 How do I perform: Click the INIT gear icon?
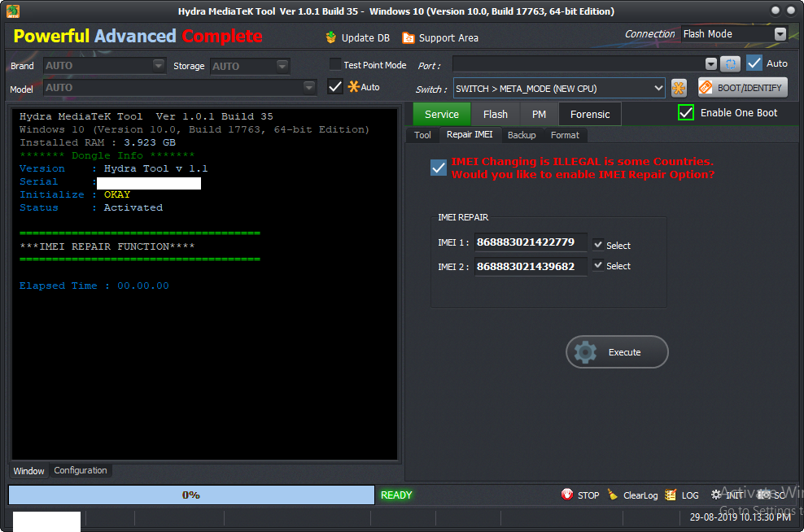716,495
